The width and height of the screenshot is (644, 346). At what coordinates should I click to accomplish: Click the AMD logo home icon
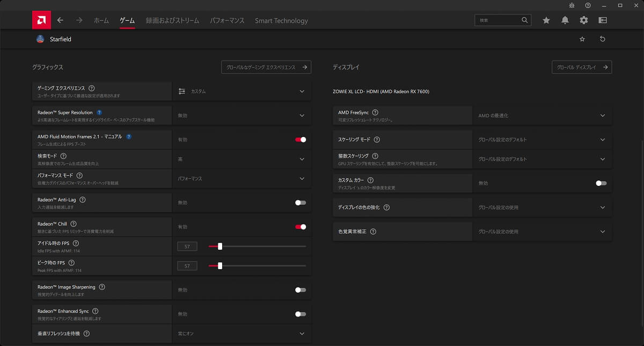click(41, 20)
